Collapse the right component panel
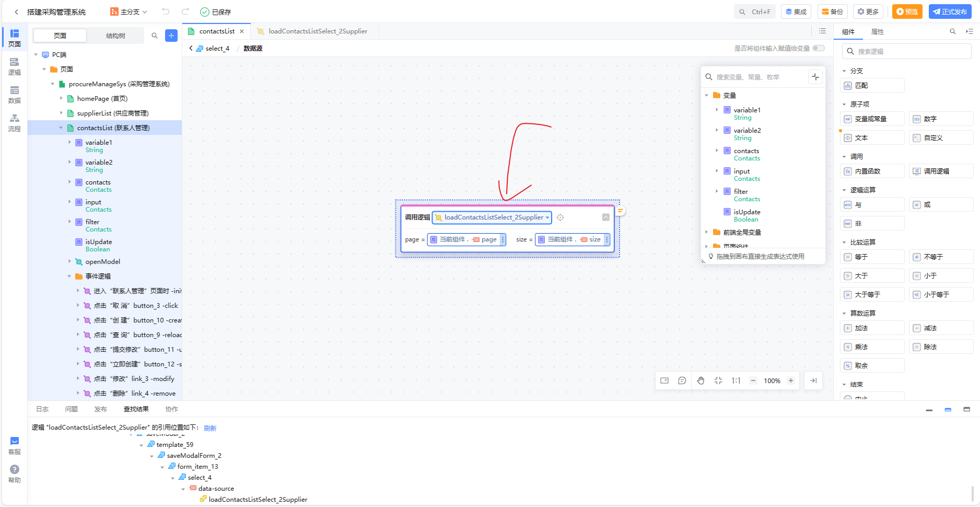The width and height of the screenshot is (980, 507). coord(970,31)
